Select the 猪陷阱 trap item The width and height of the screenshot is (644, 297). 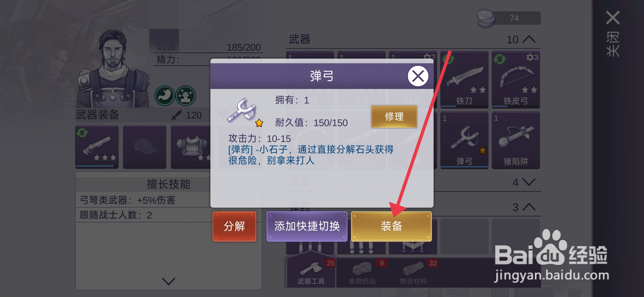(516, 140)
